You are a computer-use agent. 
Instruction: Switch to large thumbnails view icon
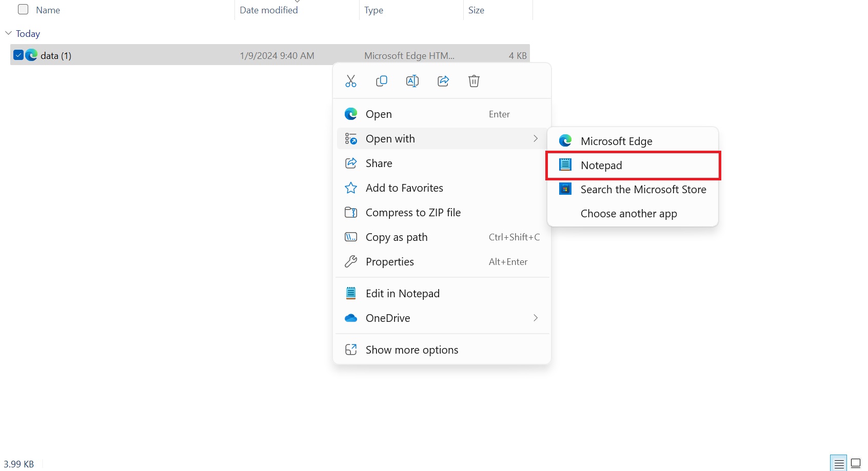click(x=856, y=463)
